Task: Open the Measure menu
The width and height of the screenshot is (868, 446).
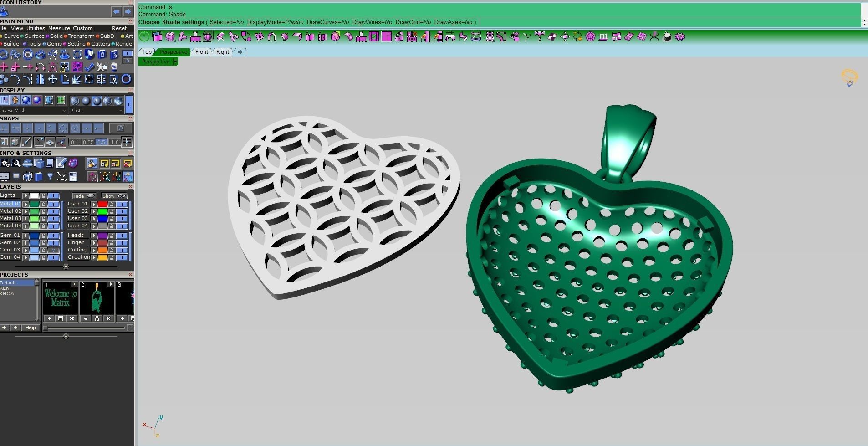Action: coord(59,28)
